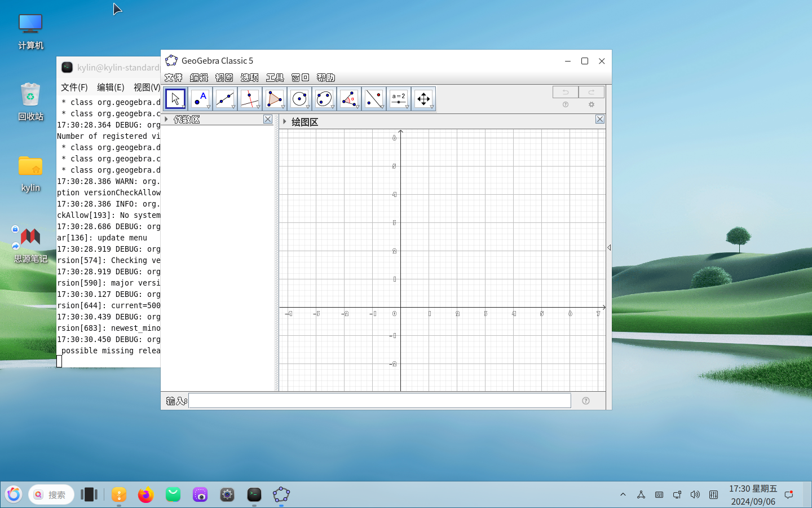
Task: Select the Slider a=2 tool
Action: [x=399, y=99]
